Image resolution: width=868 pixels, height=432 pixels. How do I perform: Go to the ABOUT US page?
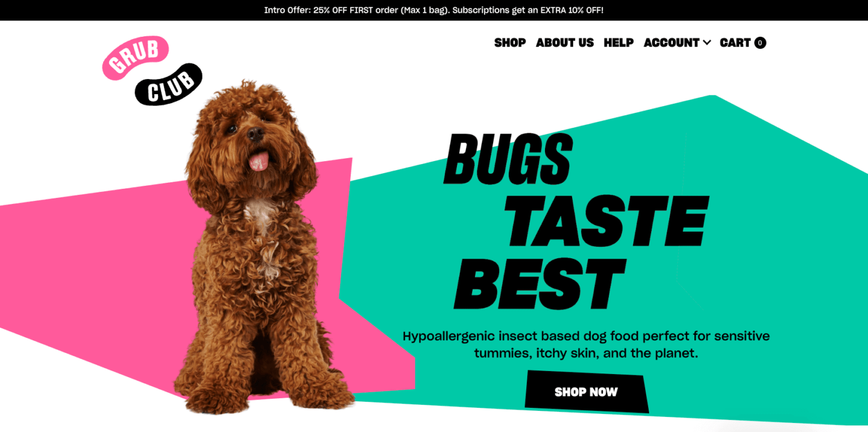[x=565, y=43]
